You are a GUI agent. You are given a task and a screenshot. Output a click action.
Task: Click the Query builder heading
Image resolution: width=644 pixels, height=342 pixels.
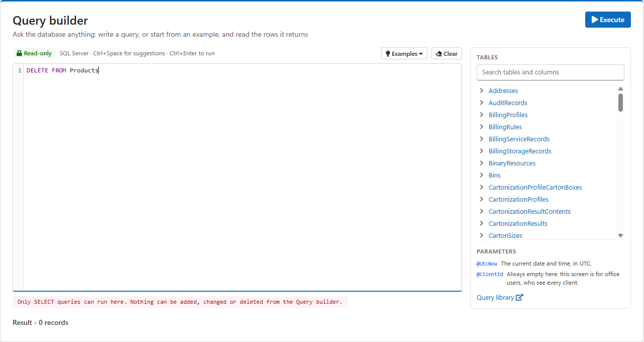[50, 21]
